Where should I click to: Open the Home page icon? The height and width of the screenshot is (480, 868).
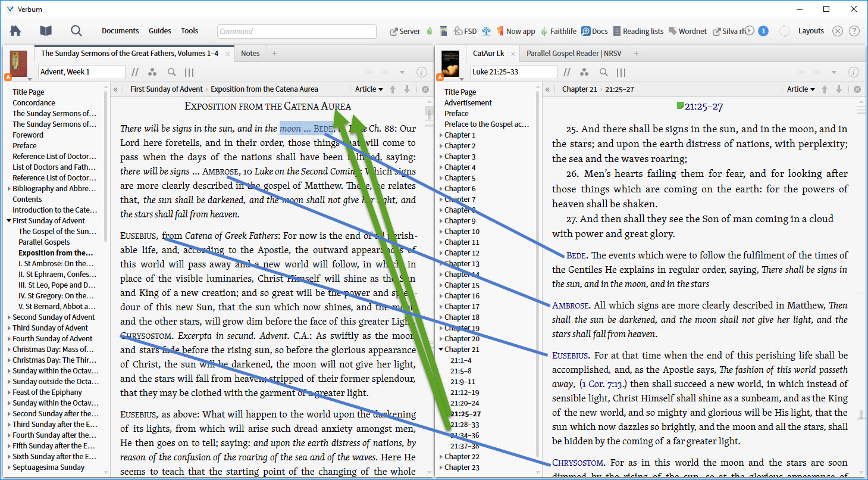tap(15, 31)
